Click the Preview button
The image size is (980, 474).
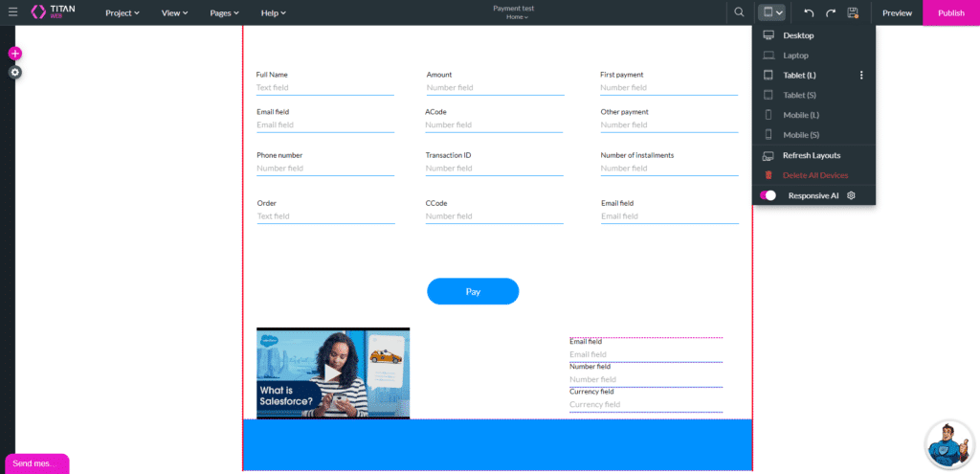(897, 12)
